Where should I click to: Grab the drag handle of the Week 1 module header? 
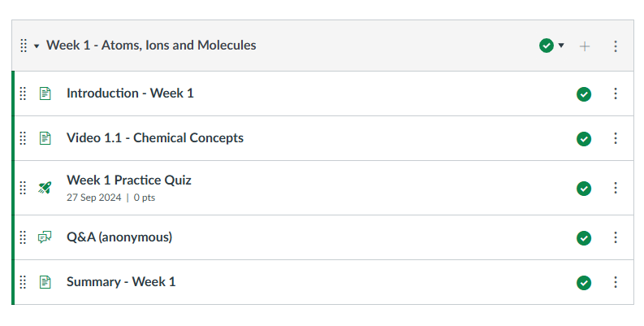click(24, 46)
